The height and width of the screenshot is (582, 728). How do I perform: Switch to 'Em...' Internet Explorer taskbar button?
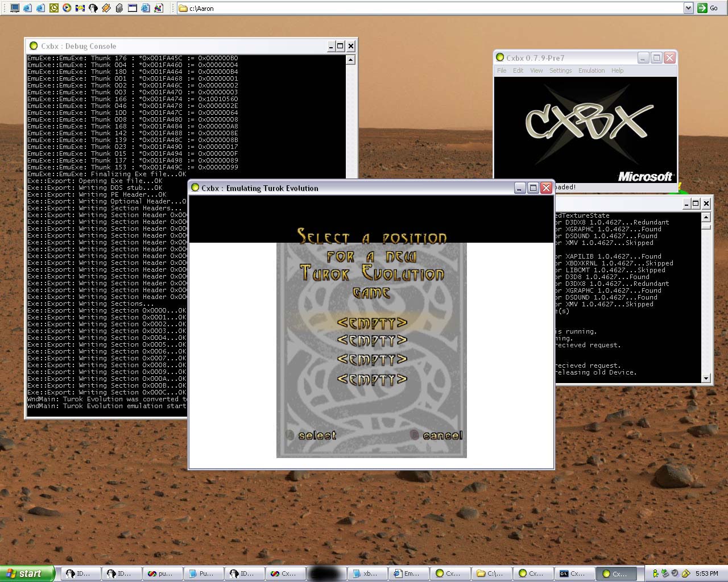(x=408, y=573)
